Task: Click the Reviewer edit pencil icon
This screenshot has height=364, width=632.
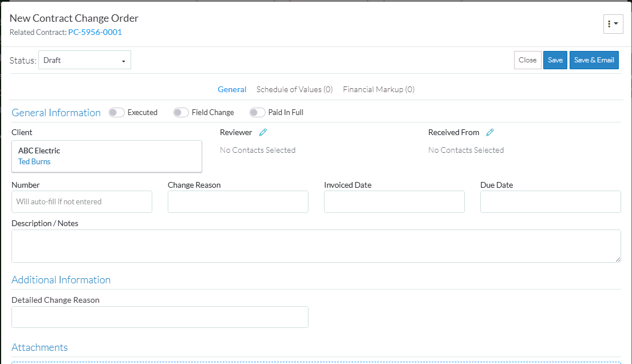Action: pos(263,132)
